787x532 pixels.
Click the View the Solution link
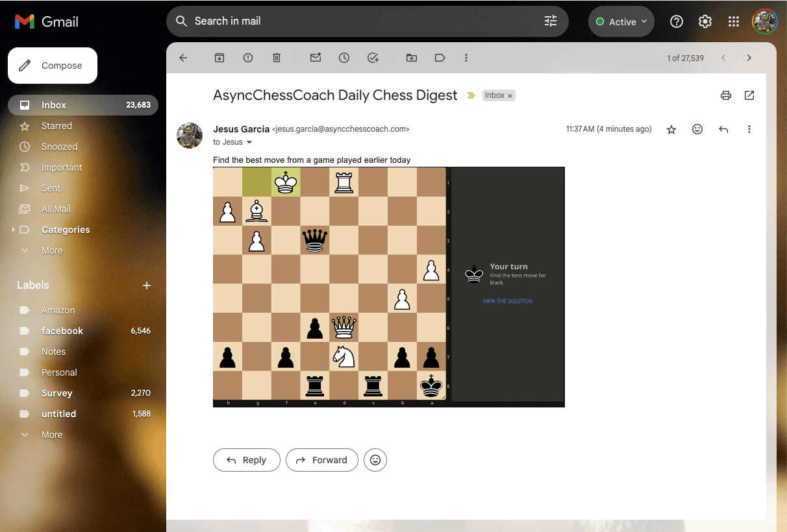pos(507,301)
